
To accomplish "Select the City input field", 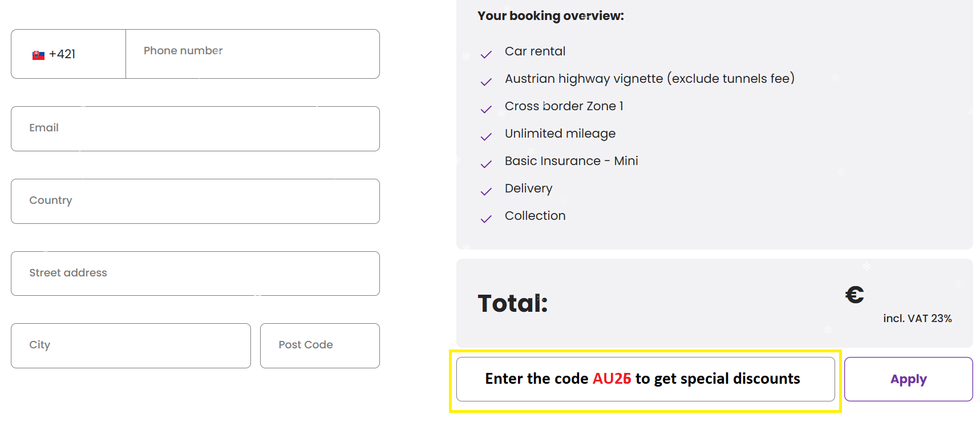I will coord(131,345).
